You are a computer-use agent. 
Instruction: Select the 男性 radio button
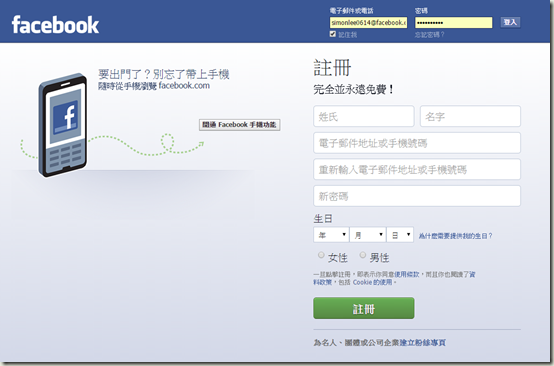(x=363, y=255)
